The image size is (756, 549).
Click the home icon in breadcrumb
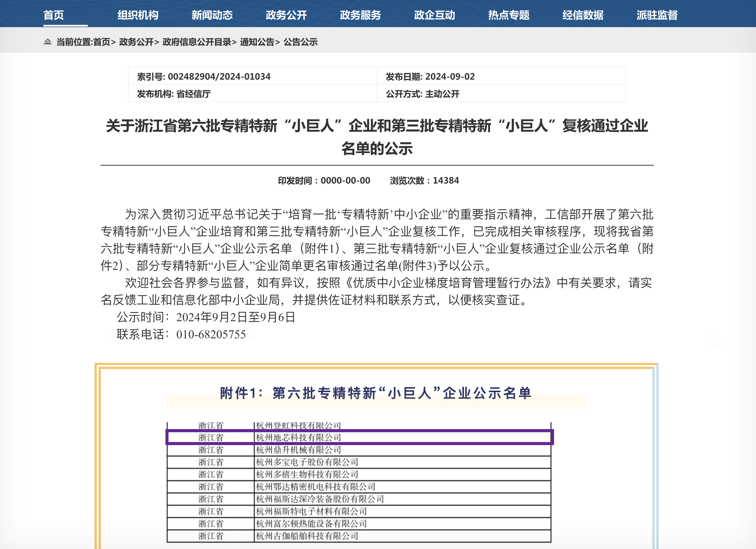[48, 42]
